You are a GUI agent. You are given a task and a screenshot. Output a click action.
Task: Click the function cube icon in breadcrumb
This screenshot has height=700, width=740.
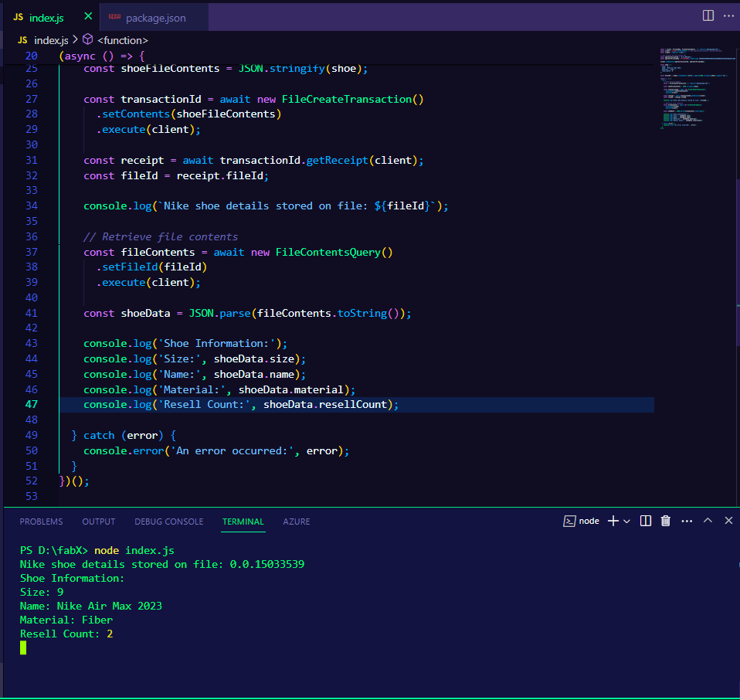88,39
